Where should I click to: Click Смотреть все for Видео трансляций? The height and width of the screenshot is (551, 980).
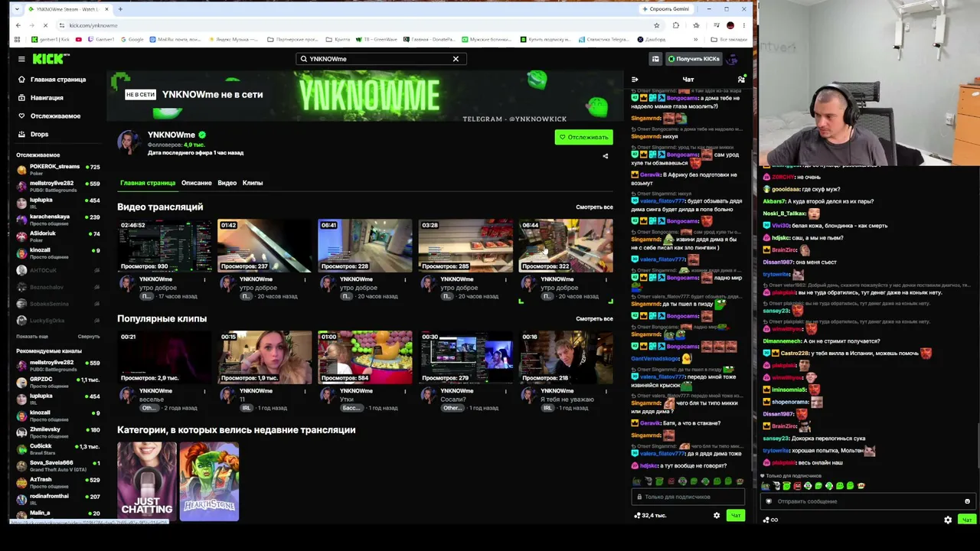pyautogui.click(x=594, y=207)
